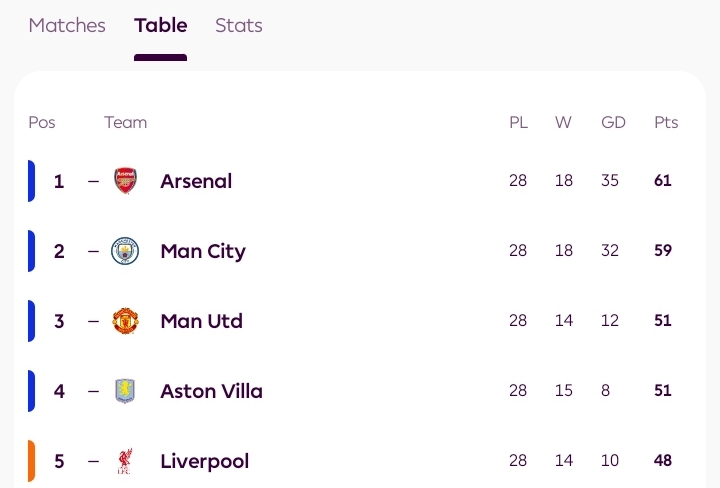Image resolution: width=720 pixels, height=488 pixels.
Task: Click Arsenal's blue position indicator bar
Action: coord(31,181)
